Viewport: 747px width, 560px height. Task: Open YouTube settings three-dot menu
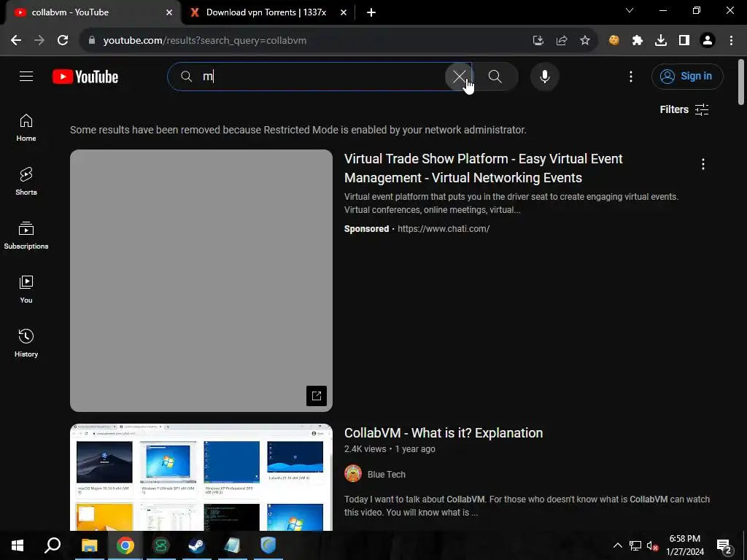point(631,76)
